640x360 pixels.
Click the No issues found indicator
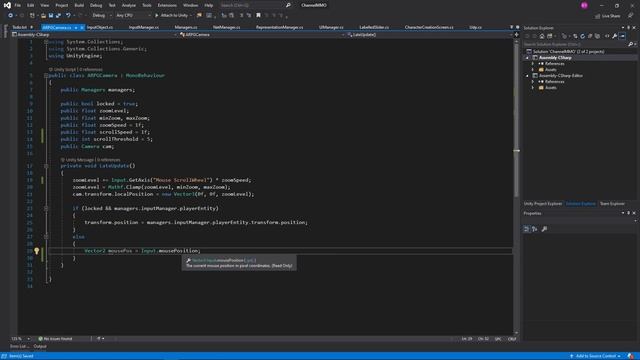[x=55, y=339]
